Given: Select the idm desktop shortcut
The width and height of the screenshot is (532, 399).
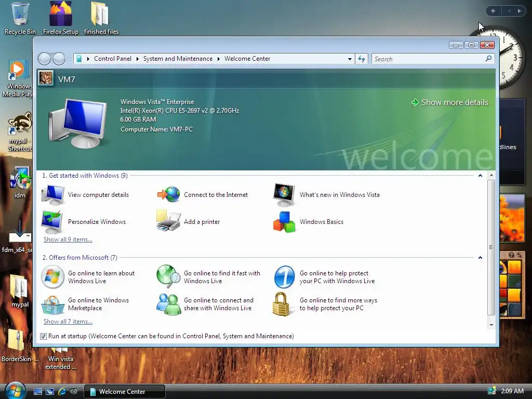Looking at the screenshot, I should 20,182.
